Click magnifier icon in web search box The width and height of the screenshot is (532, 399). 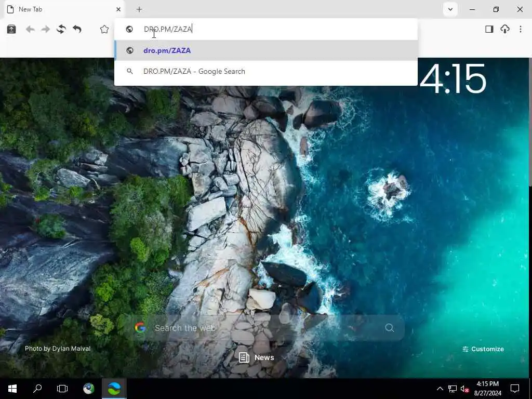click(390, 328)
